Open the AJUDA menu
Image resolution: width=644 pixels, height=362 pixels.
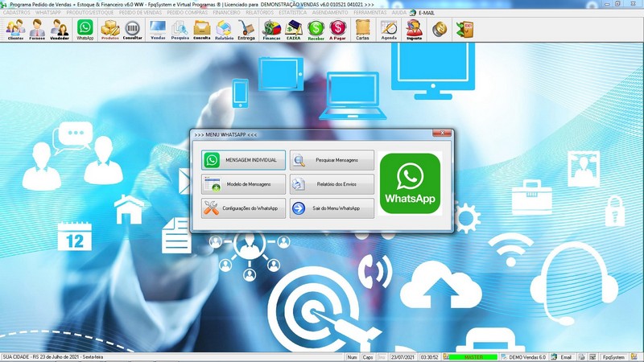398,13
